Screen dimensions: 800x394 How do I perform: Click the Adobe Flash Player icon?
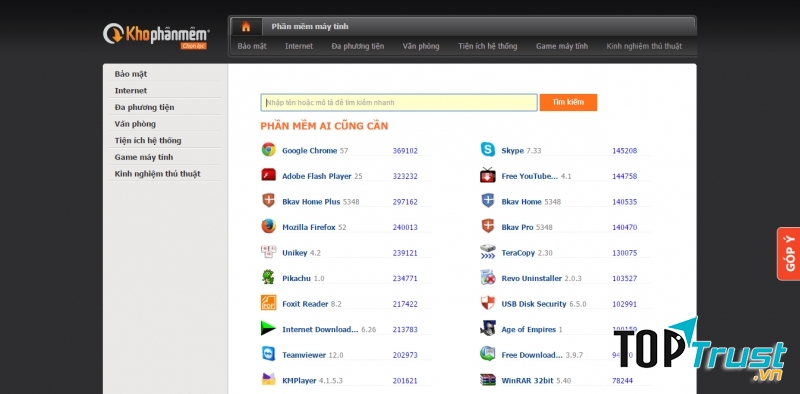point(268,175)
